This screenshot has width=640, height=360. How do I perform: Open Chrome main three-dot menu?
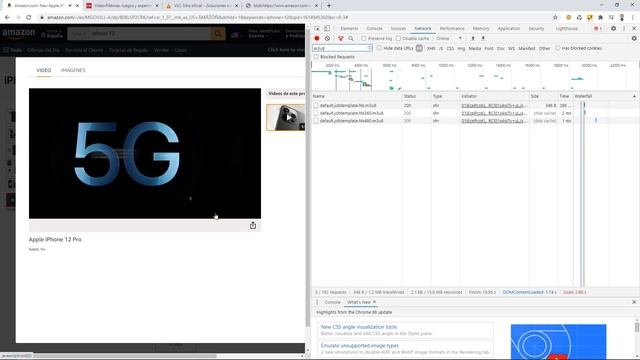pyautogui.click(x=633, y=18)
